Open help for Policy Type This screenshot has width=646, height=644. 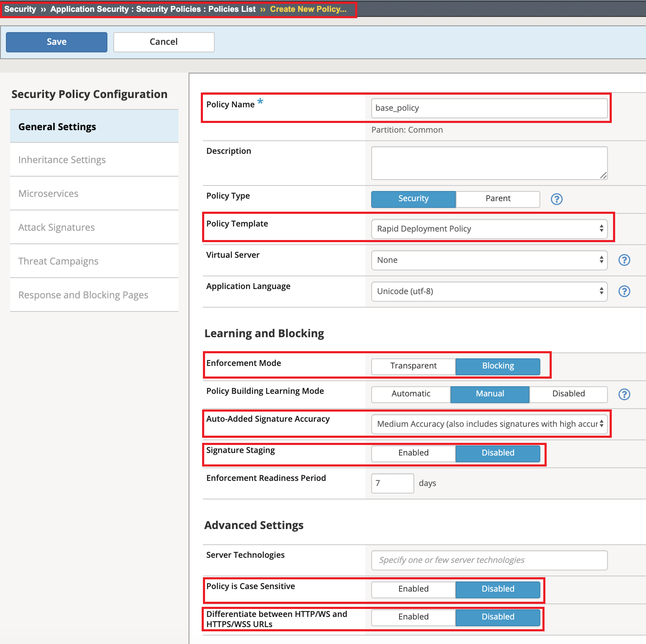556,199
